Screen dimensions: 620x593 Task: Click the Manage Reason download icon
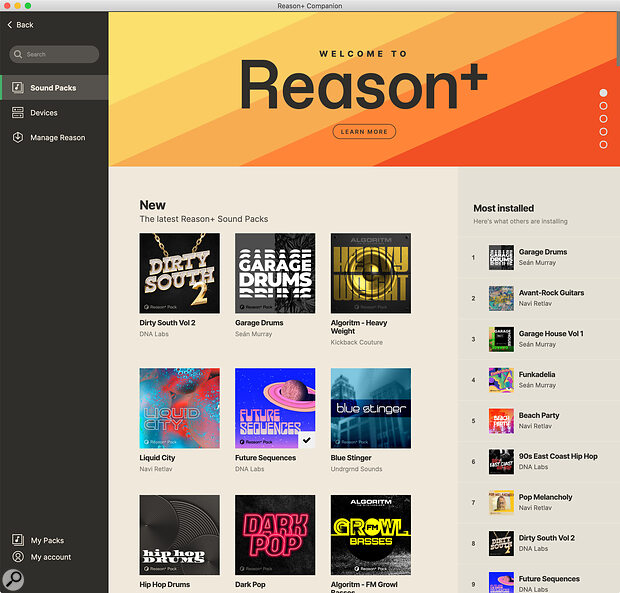(17, 138)
